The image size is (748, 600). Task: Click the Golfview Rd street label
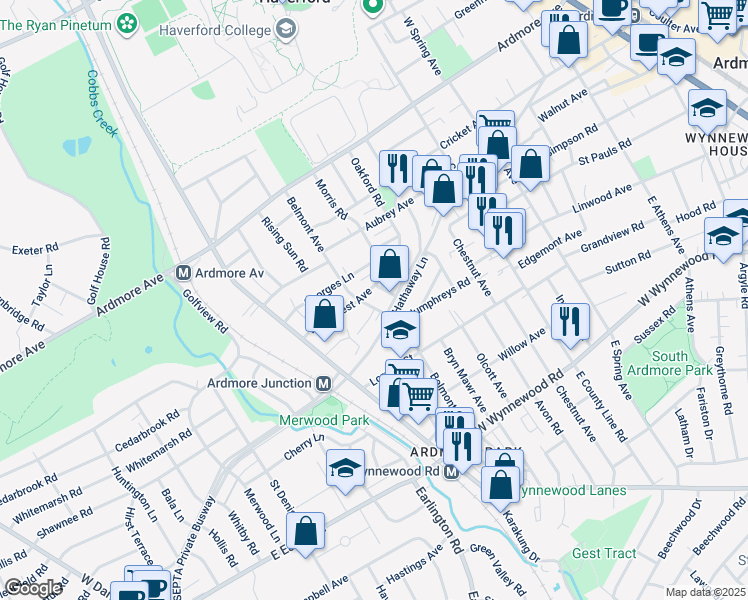206,311
